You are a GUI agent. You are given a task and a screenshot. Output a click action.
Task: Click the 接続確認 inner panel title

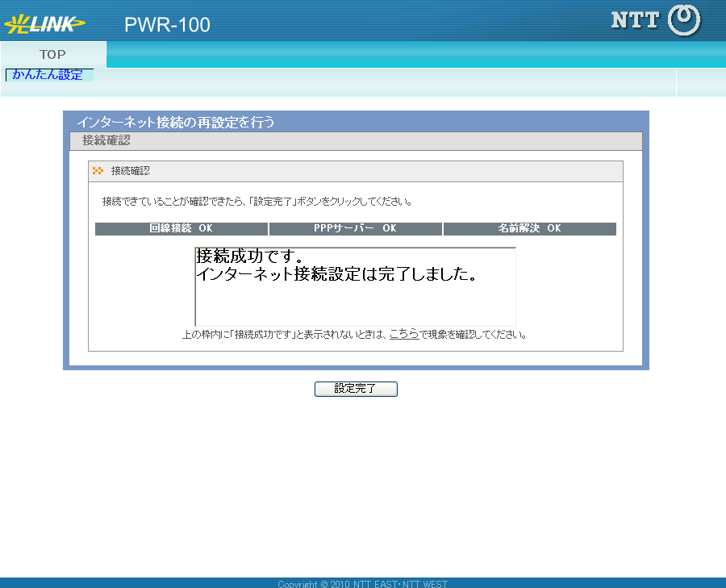pos(130,171)
